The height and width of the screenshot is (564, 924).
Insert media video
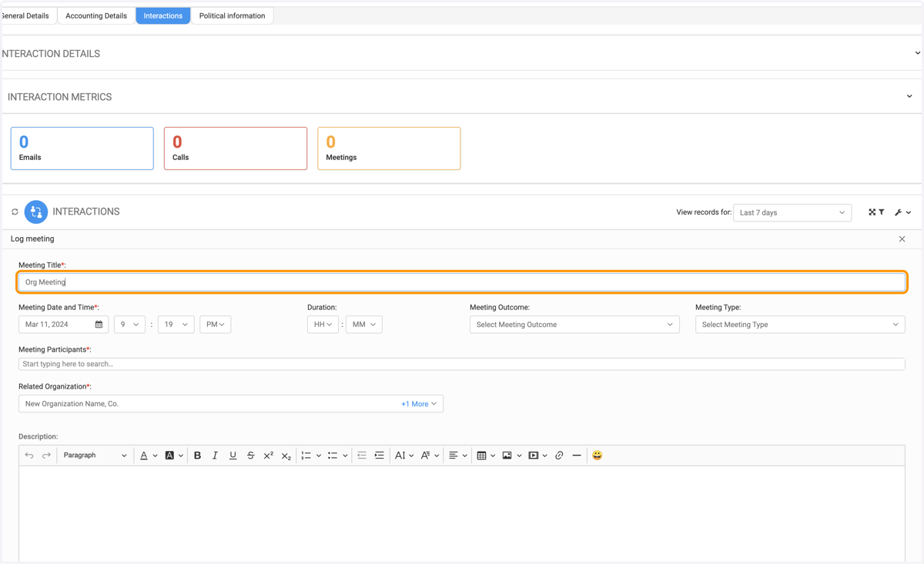[x=537, y=456]
